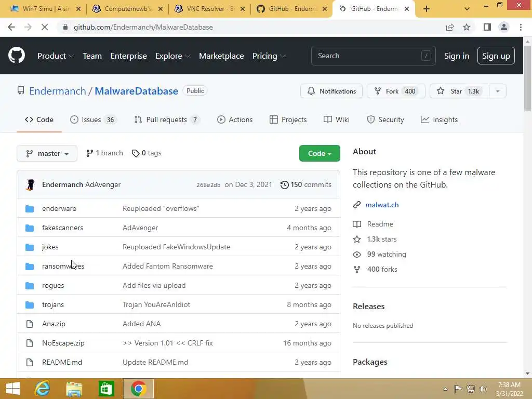Show hidden tray icons arrow
The image size is (532, 399).
(445, 389)
